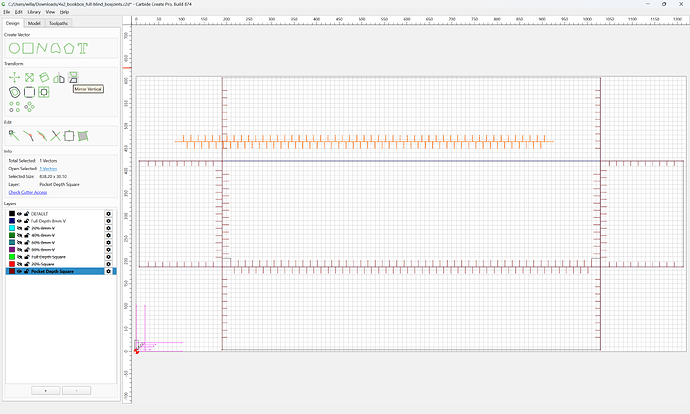Open the Library menu
This screenshot has height=414, width=690.
[x=34, y=12]
